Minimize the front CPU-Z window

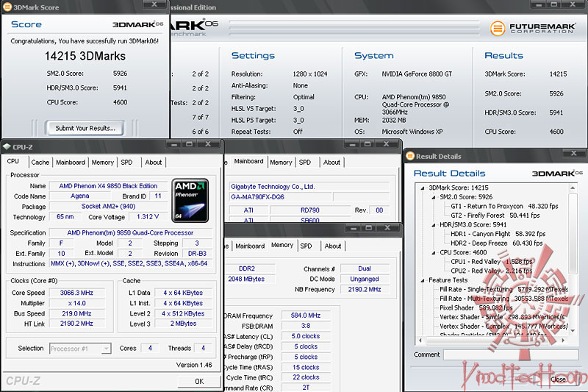tap(173, 144)
